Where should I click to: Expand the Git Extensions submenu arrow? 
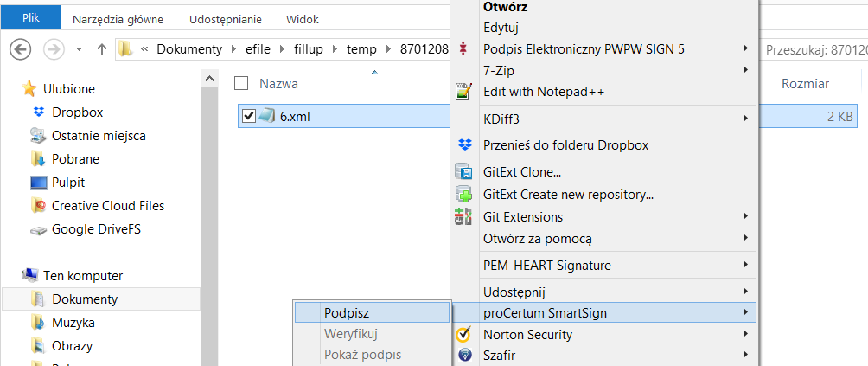point(745,216)
